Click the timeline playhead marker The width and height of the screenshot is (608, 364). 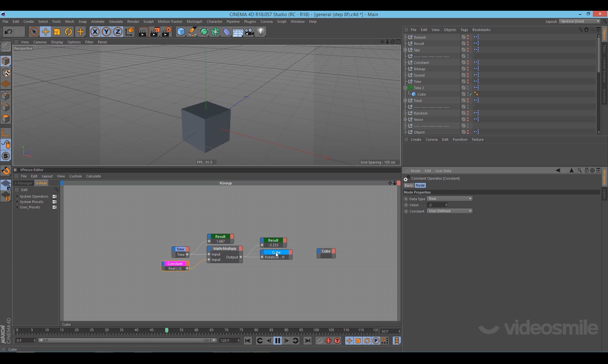coord(167,330)
